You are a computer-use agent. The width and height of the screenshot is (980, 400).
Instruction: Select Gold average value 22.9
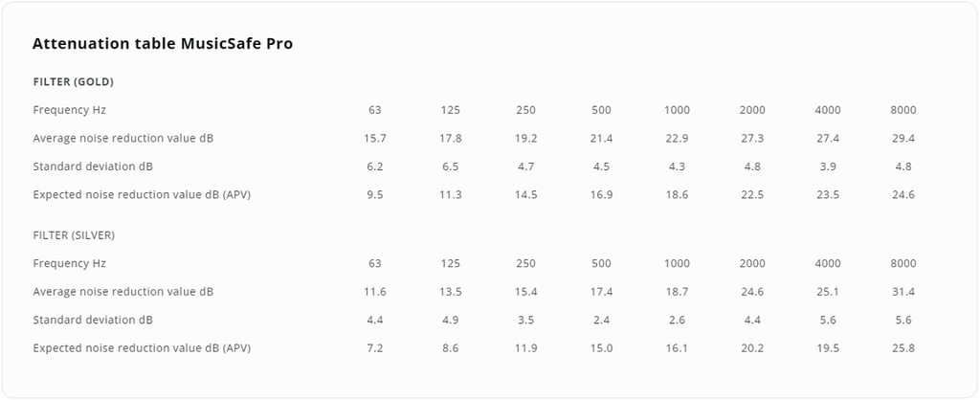pyautogui.click(x=677, y=138)
